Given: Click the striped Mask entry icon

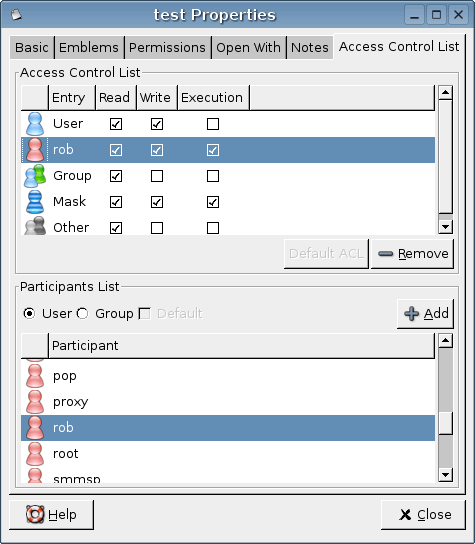Looking at the screenshot, I should point(35,202).
